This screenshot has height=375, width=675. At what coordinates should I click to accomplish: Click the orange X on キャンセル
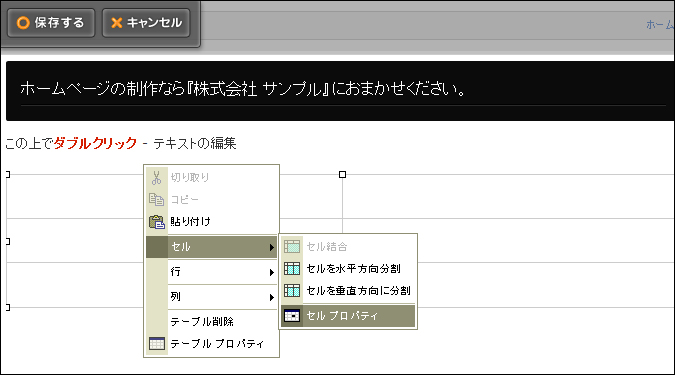coord(116,22)
